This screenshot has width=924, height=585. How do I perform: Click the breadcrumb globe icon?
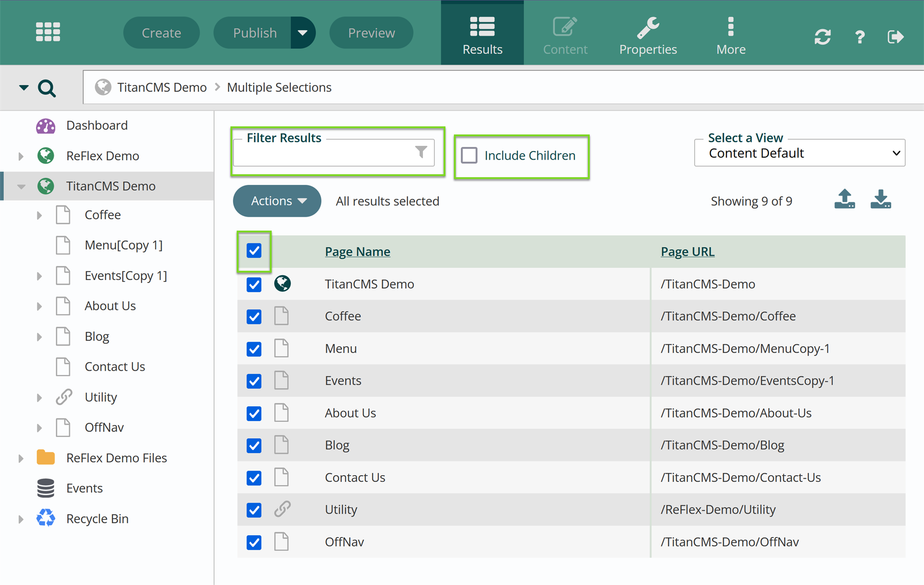(103, 87)
